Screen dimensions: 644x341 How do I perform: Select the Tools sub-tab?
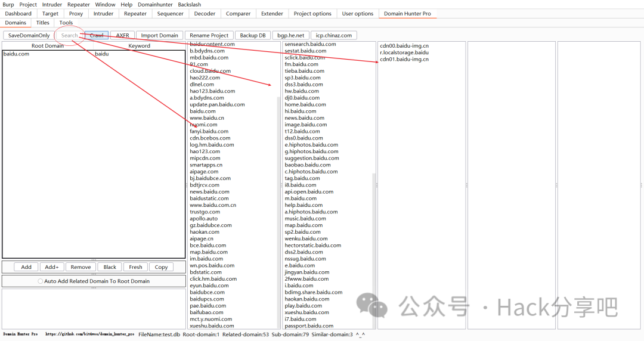pyautogui.click(x=66, y=23)
